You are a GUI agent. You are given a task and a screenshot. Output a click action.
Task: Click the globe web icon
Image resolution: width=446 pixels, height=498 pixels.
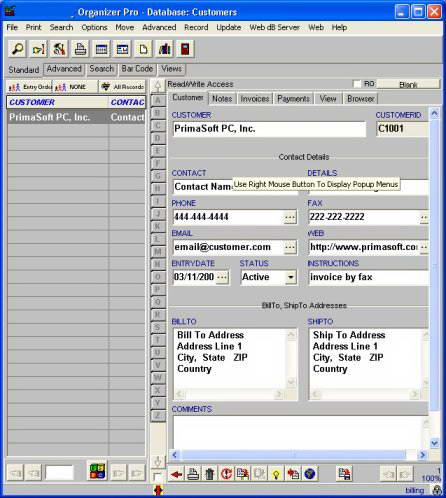pos(310,474)
